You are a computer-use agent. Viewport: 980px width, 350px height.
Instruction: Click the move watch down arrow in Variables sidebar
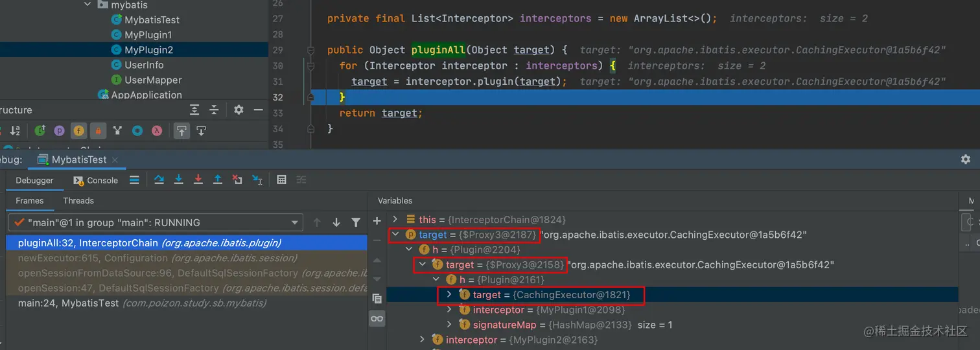click(377, 279)
